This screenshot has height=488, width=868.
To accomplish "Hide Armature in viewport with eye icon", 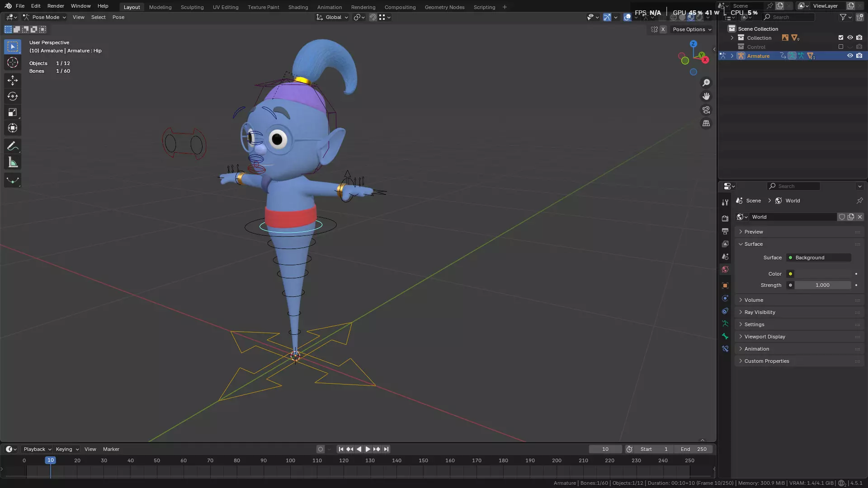I will [850, 56].
